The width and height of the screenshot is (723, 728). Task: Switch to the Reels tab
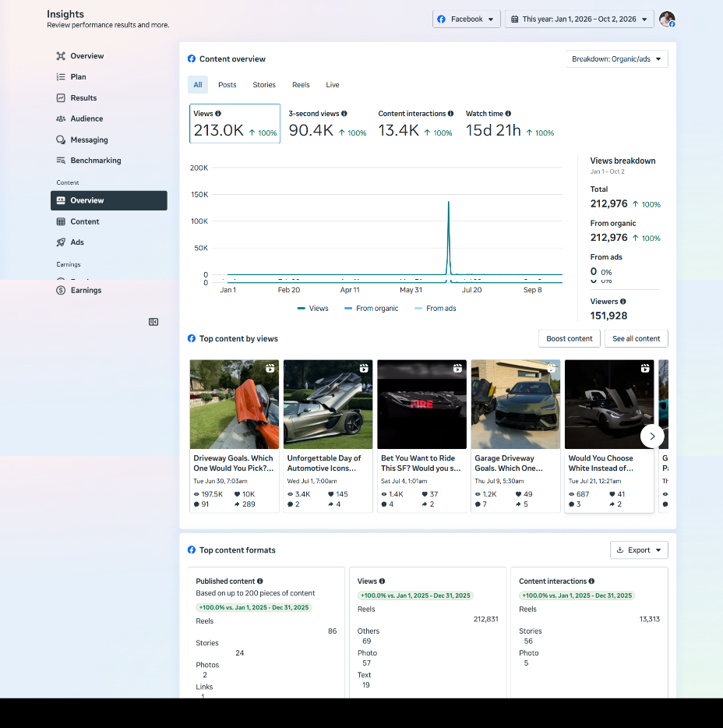tap(301, 85)
